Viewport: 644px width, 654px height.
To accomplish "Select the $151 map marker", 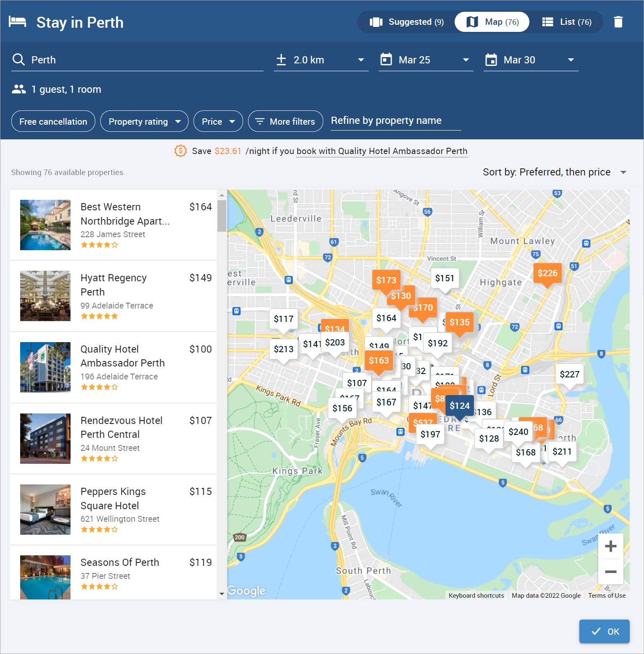I will click(445, 278).
